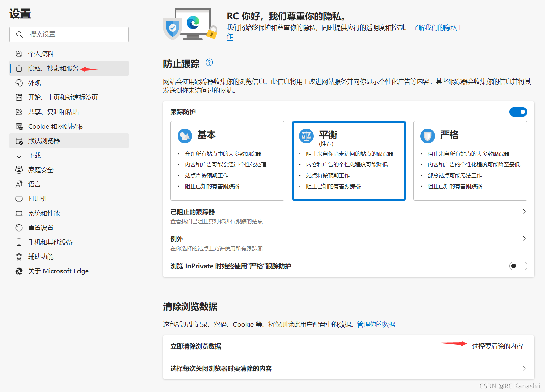
Task: Open 下载 settings page
Action: tap(69, 155)
